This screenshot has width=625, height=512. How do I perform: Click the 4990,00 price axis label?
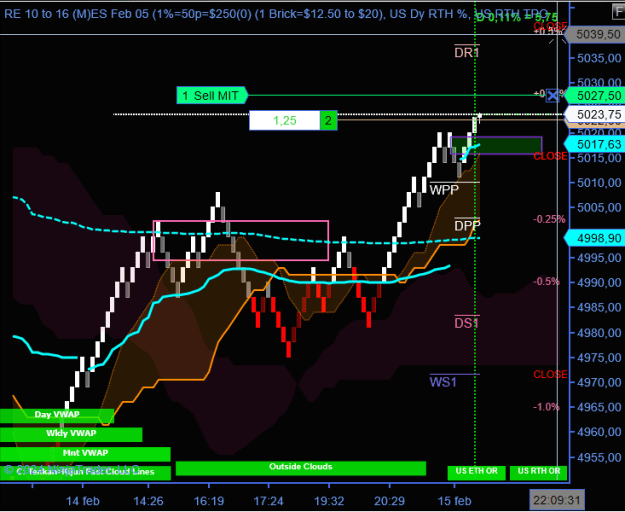pos(599,282)
